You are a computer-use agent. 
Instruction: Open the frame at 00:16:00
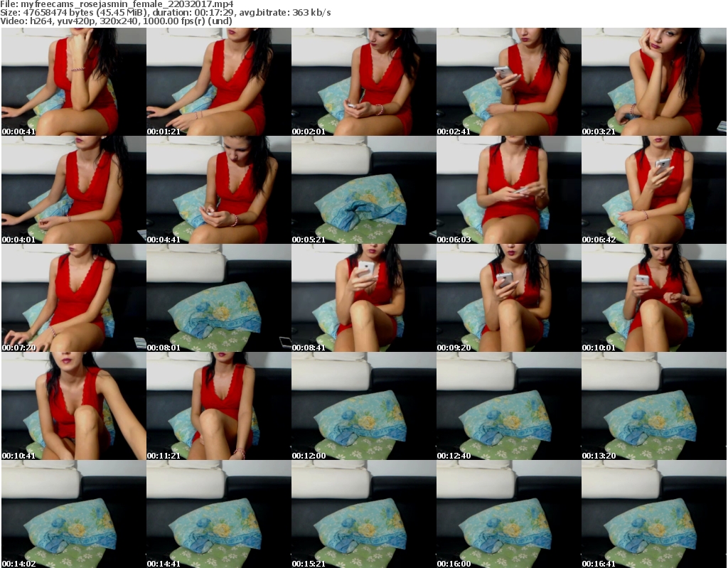click(x=509, y=514)
